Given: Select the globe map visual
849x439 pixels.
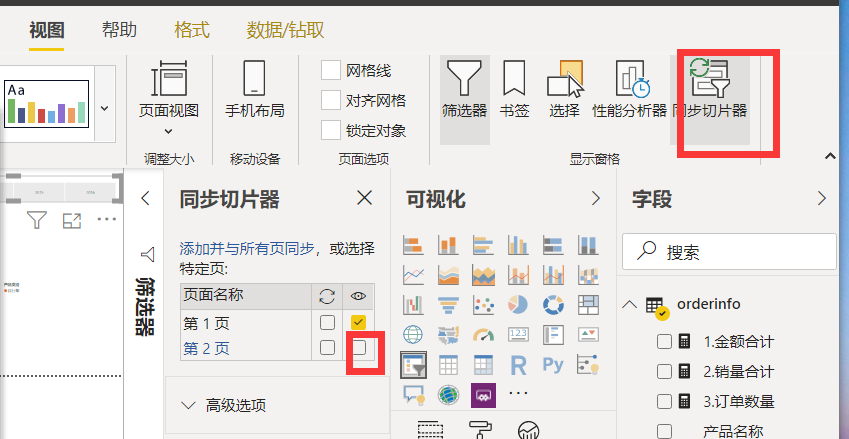Looking at the screenshot, I should click(x=413, y=335).
